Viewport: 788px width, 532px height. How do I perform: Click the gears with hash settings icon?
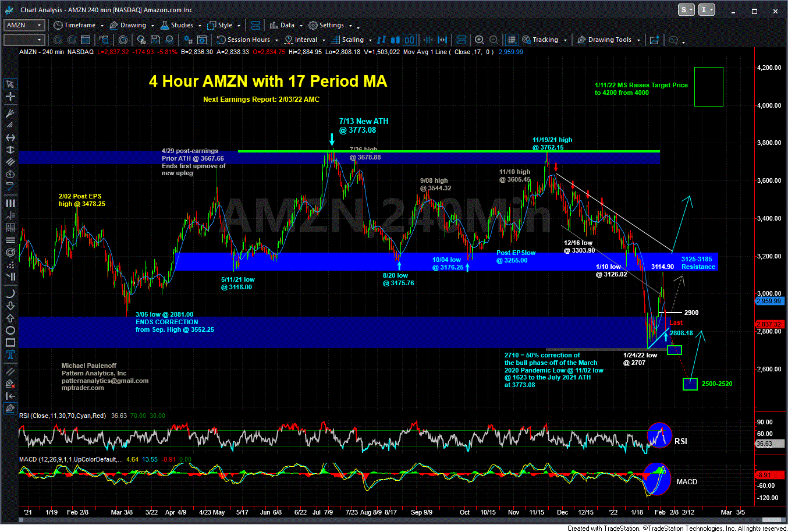pyautogui.click(x=188, y=40)
